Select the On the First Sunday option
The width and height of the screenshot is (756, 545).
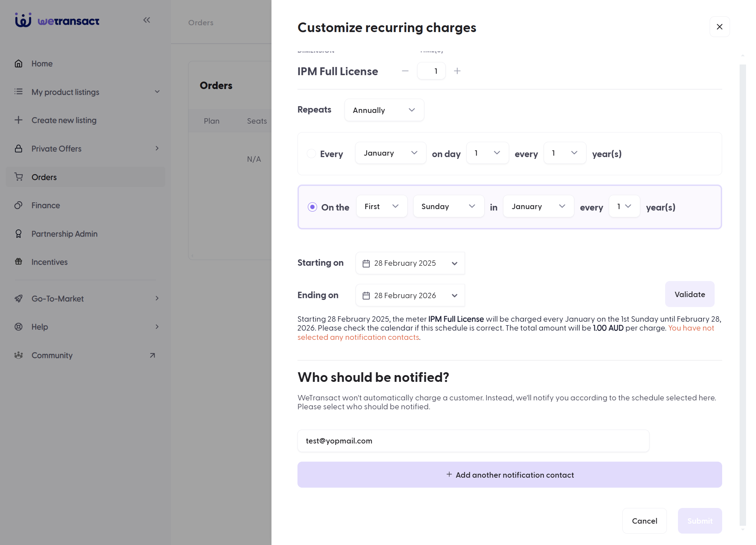[312, 207]
